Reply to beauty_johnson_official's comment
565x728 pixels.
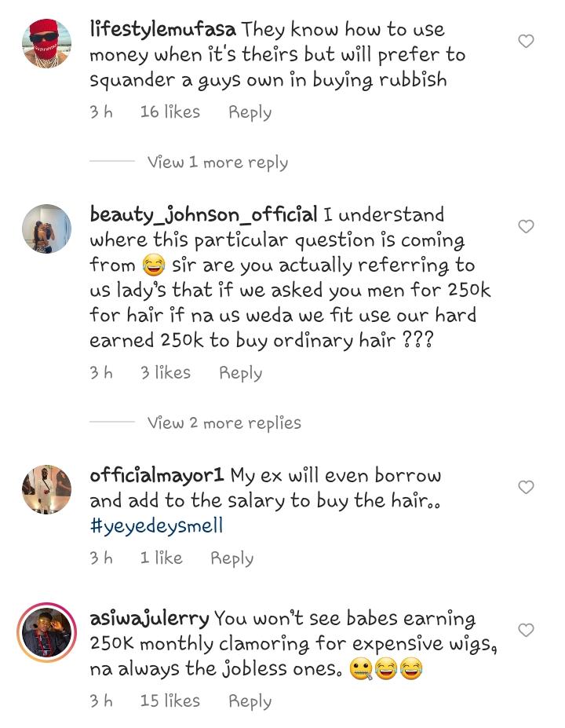pos(241,374)
